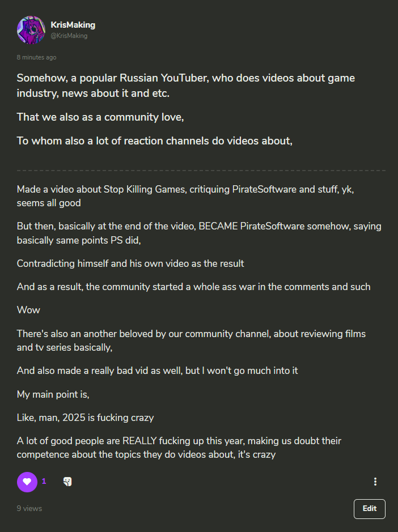398x532 pixels.
Task: Unlike the post using the purple heart
Action: [27, 482]
